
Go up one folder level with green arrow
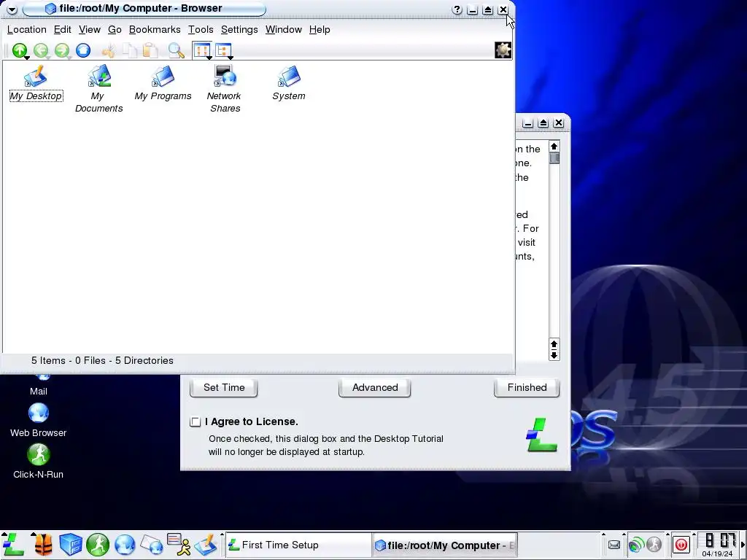point(20,50)
